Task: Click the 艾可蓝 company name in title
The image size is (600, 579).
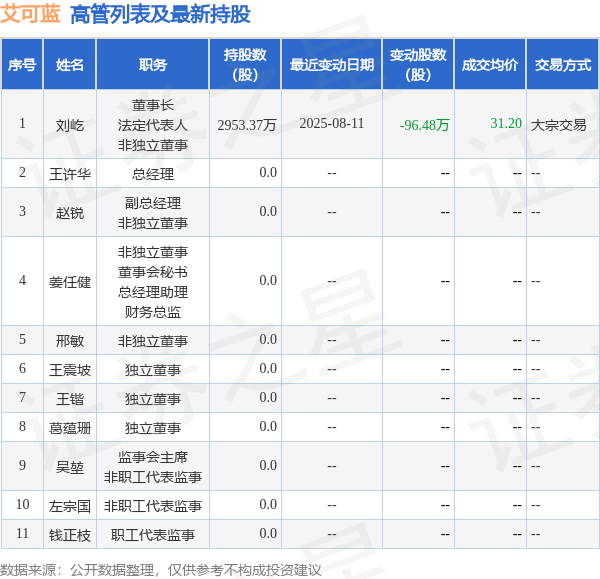Action: pyautogui.click(x=30, y=14)
